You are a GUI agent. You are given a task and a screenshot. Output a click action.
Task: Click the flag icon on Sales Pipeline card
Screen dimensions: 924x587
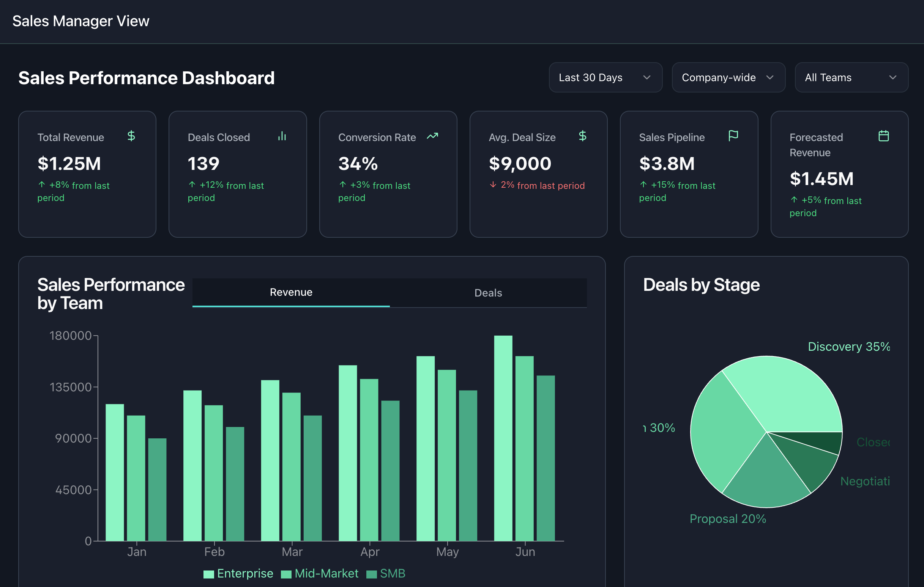[x=733, y=136]
